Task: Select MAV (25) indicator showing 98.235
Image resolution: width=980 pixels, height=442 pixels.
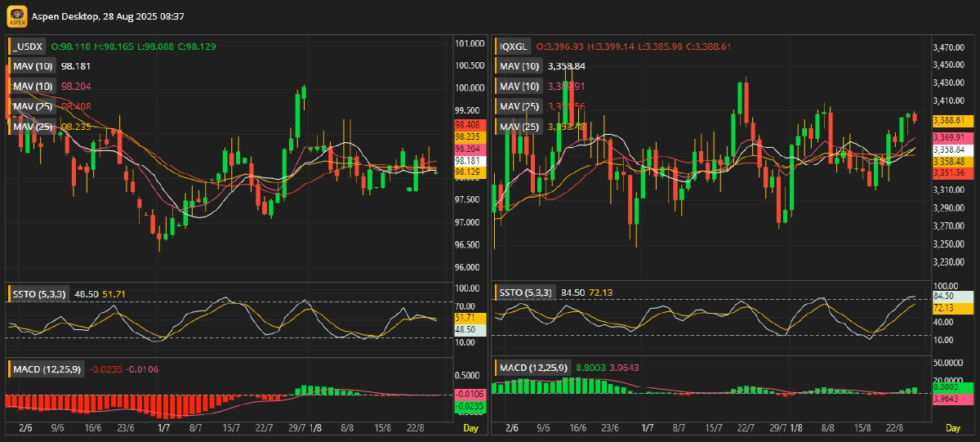Action: [x=33, y=127]
